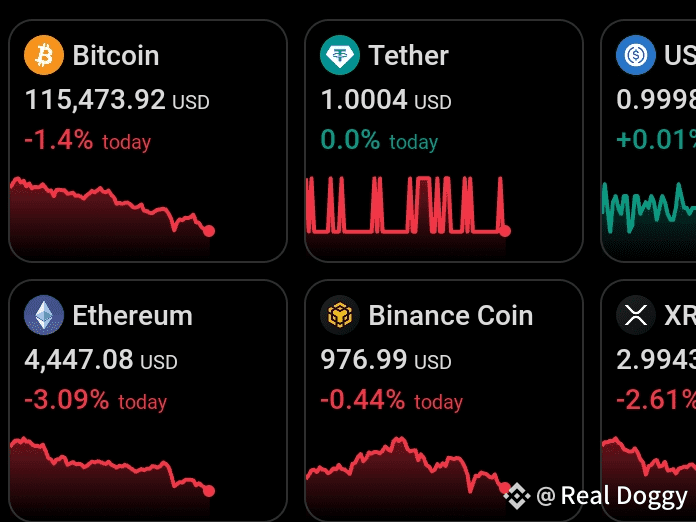Click Tether's 0.0% today label

pyautogui.click(x=379, y=140)
